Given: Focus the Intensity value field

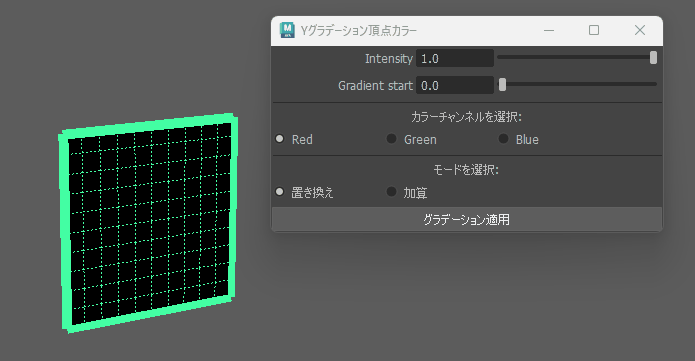Looking at the screenshot, I should (x=455, y=59).
